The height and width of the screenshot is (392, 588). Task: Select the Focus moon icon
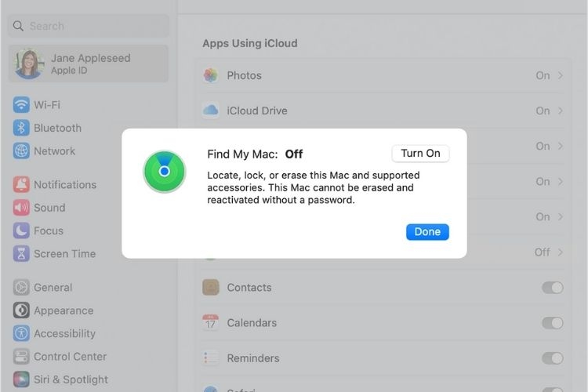(21, 230)
